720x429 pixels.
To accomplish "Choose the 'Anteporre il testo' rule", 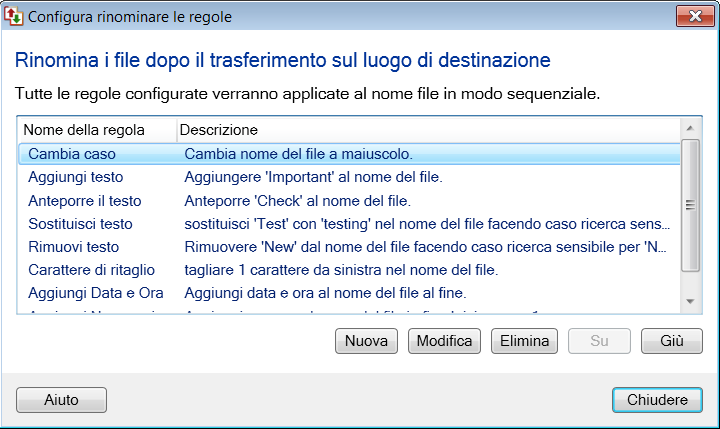I will [x=85, y=200].
